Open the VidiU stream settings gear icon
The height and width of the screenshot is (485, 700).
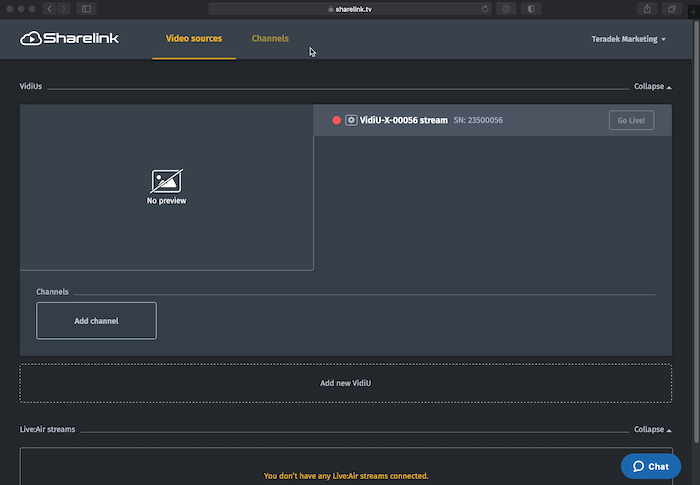(x=351, y=120)
